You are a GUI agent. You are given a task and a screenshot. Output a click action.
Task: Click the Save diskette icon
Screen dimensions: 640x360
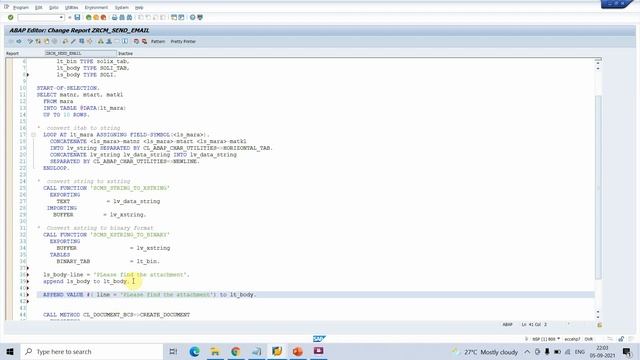click(x=77, y=18)
